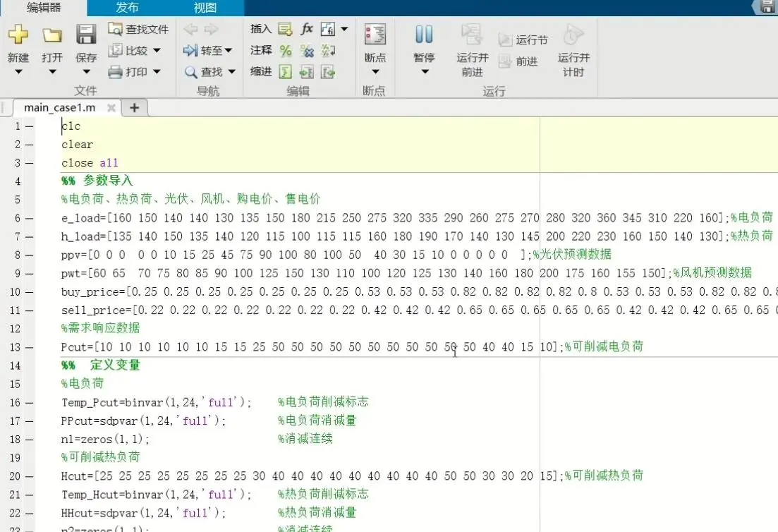The width and height of the screenshot is (778, 532).
Task: Click Run Section (运行节) button
Action: [523, 40]
